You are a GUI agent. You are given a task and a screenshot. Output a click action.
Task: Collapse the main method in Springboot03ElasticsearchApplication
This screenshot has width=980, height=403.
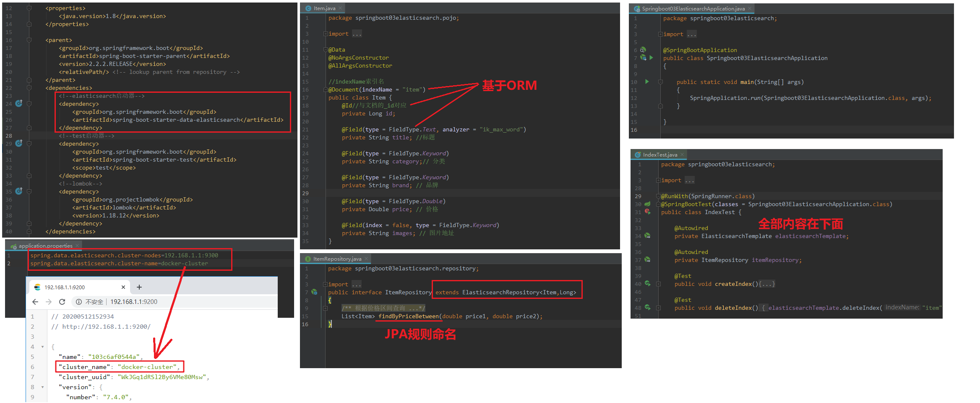(x=660, y=82)
